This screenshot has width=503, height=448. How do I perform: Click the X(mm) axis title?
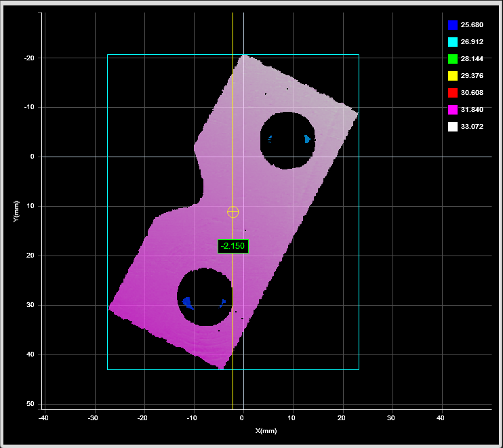tap(266, 430)
